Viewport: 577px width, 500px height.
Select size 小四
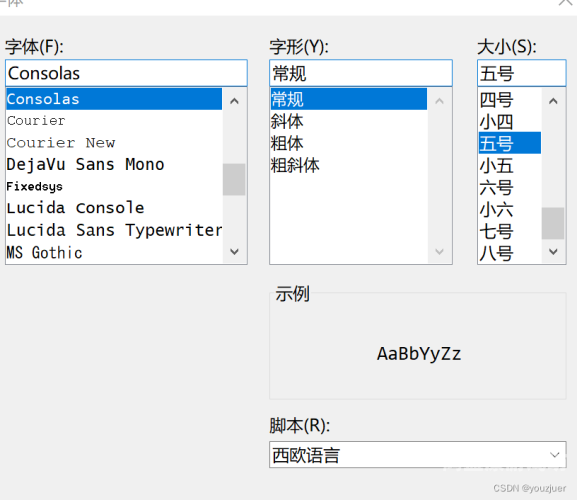coord(510,121)
